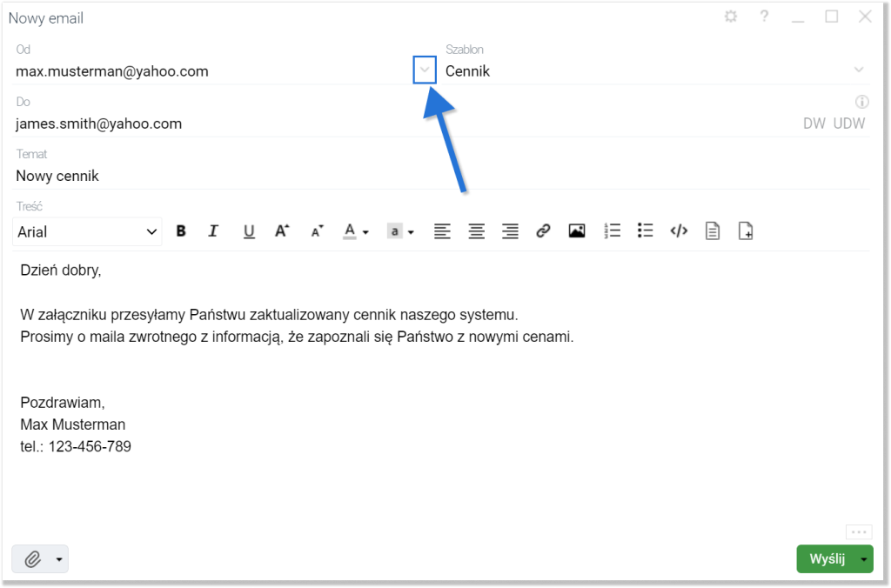Create a bulleted list
891x588 pixels.
click(645, 231)
